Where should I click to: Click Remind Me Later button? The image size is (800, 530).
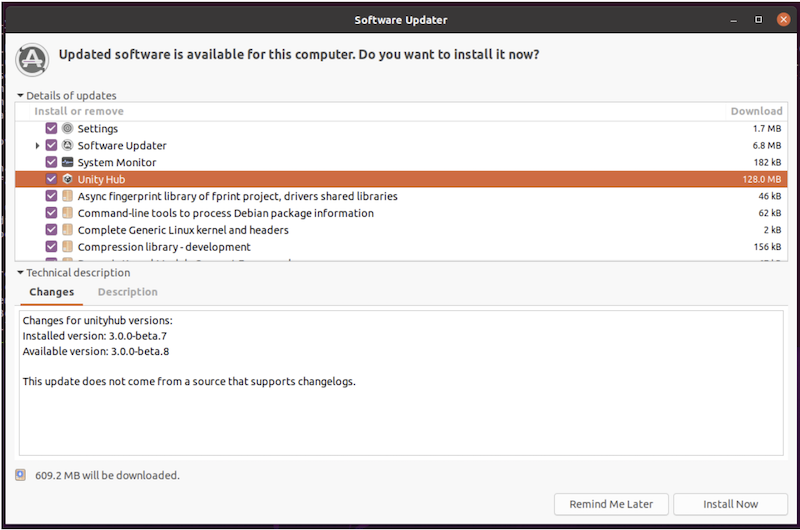click(x=609, y=504)
